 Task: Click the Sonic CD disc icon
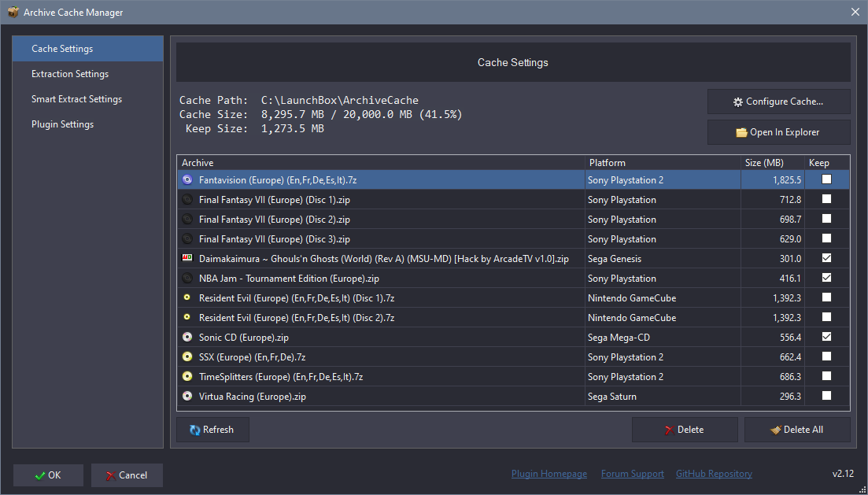(x=187, y=337)
